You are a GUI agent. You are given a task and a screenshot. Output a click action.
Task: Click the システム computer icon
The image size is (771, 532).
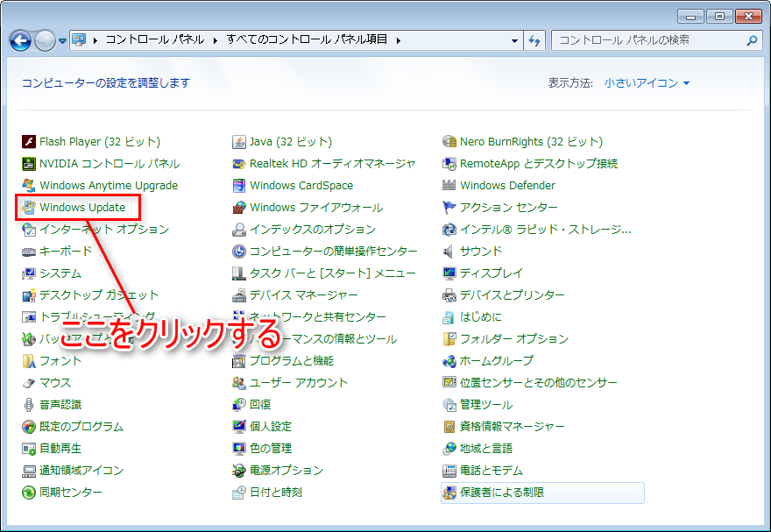tap(29, 273)
